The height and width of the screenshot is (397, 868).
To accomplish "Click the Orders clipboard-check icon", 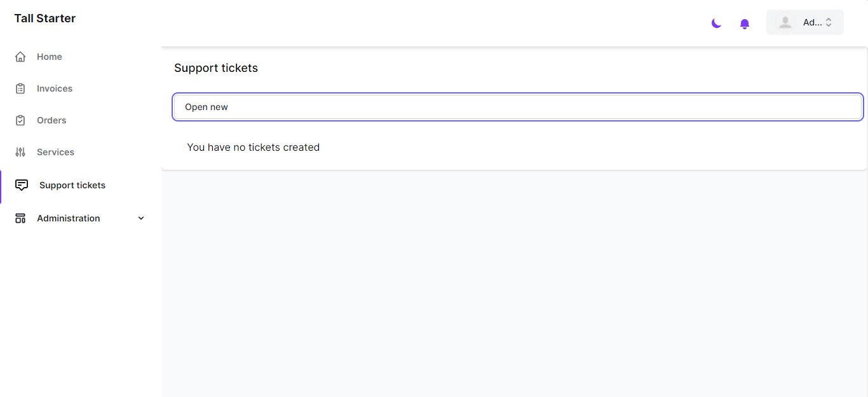I will pyautogui.click(x=20, y=120).
